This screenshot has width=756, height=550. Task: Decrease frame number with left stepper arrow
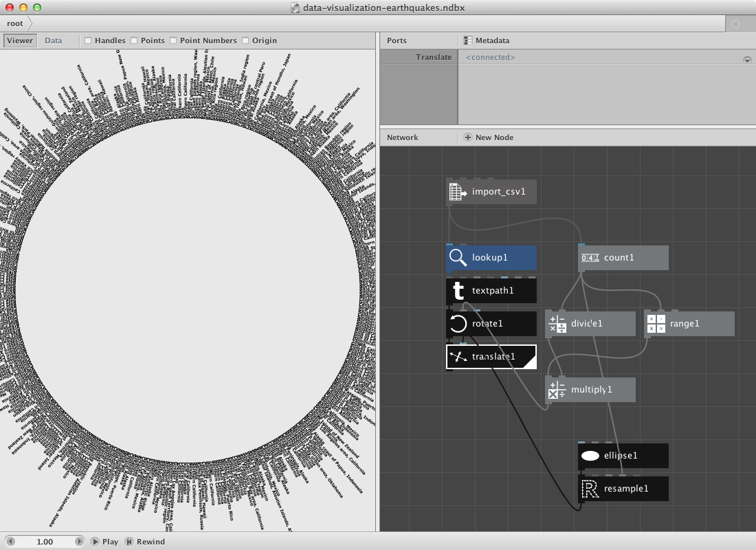point(10,541)
